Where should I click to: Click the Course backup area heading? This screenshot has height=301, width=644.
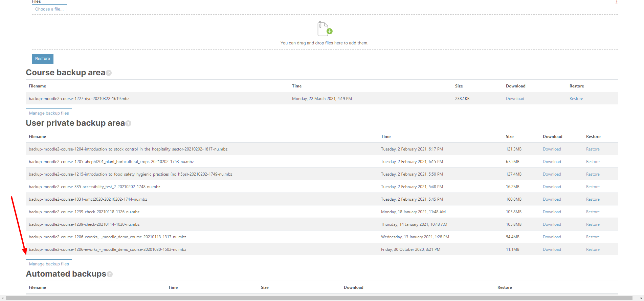point(66,73)
